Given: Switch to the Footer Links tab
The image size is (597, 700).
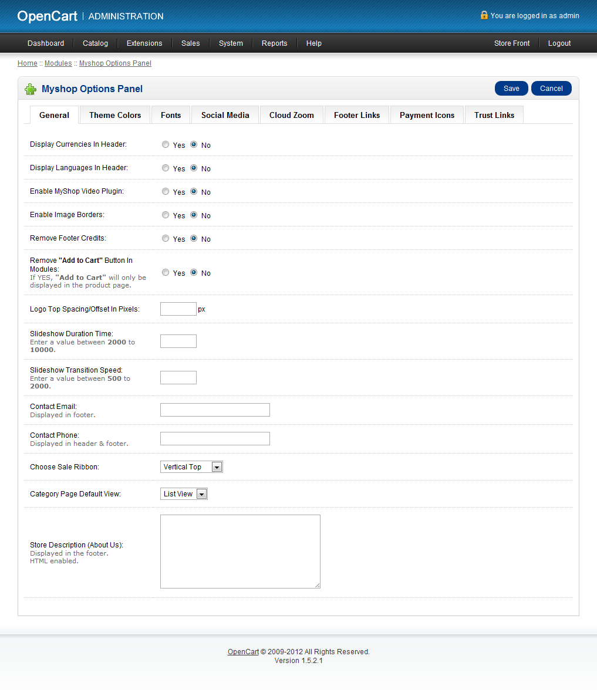Looking at the screenshot, I should [357, 115].
